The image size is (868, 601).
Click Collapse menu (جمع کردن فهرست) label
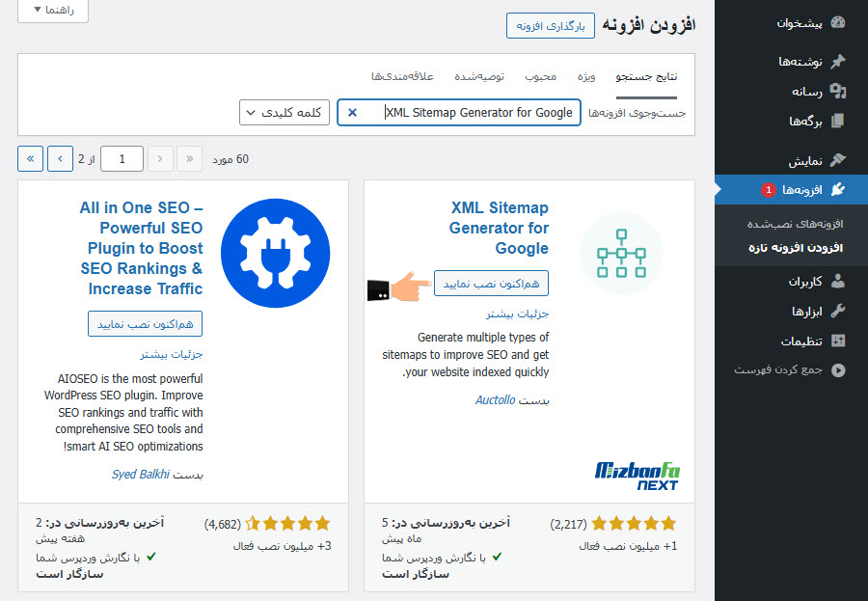coord(778,369)
